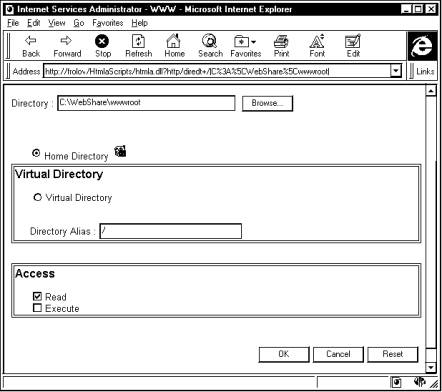Screen dimensions: 442x392
Task: Select the Virtual Directory radio button
Action: [38, 197]
